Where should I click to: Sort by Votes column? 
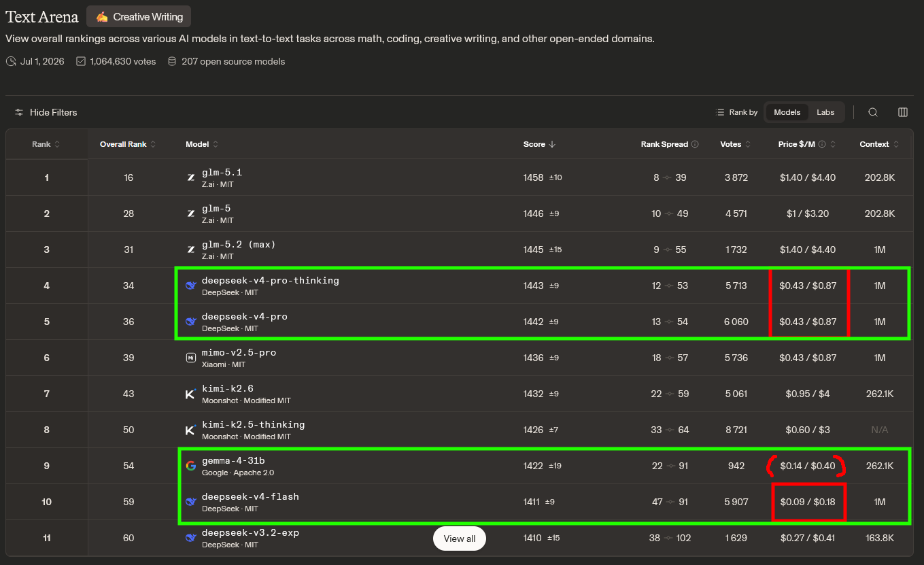pos(736,144)
